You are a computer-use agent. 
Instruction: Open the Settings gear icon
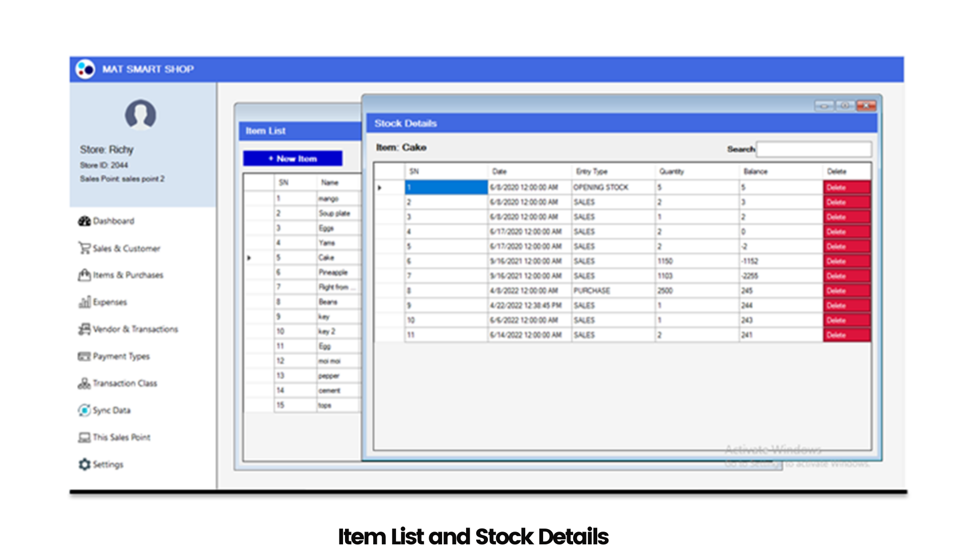pos(84,464)
